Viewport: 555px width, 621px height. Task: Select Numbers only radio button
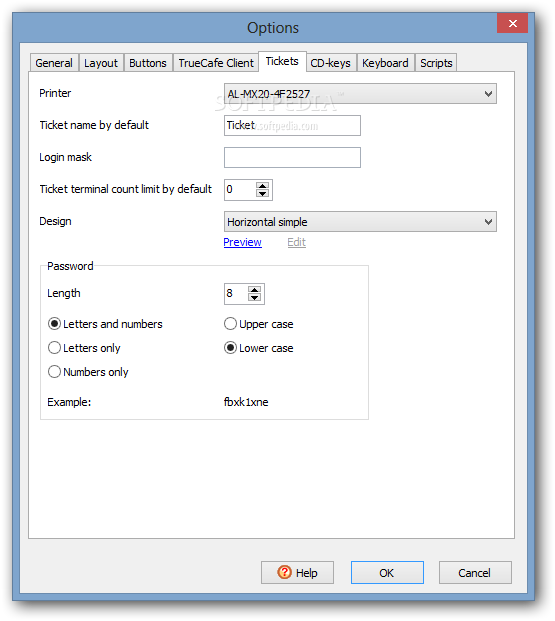[x=88, y=372]
